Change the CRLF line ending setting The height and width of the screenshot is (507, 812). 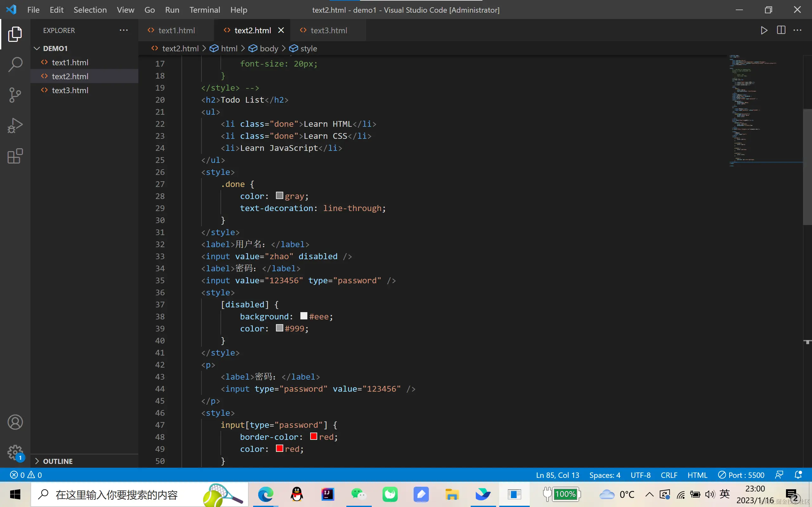point(669,475)
